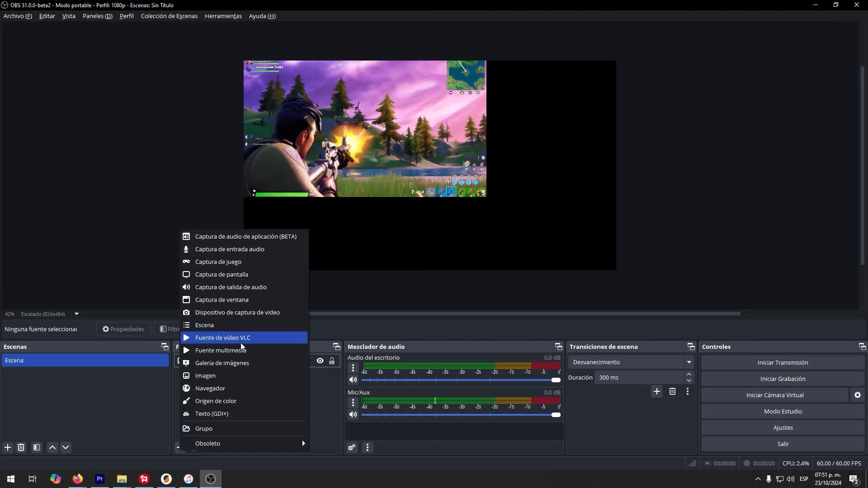Open advanced audio properties gears icon
868x488 pixels.
[x=352, y=447]
